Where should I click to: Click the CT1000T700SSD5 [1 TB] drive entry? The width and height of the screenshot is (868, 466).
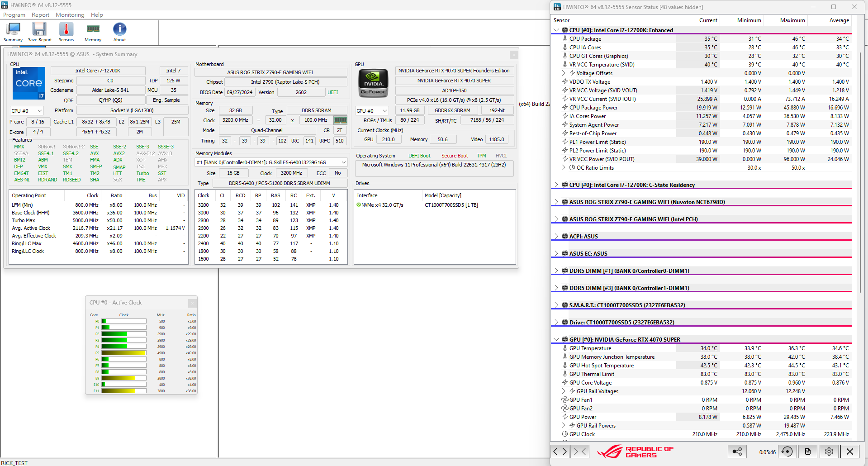(451, 205)
